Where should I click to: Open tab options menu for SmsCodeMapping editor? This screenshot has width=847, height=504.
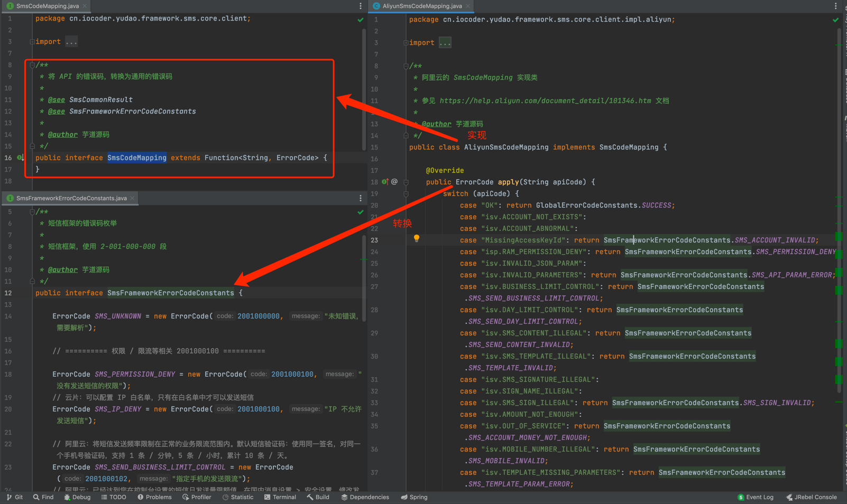(x=361, y=6)
